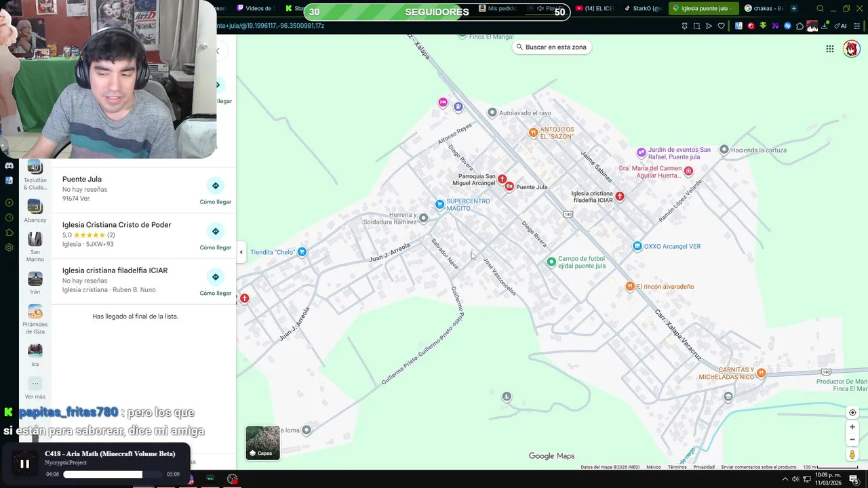Bookmark page with heart icon
This screenshot has width=868, height=488.
(721, 26)
